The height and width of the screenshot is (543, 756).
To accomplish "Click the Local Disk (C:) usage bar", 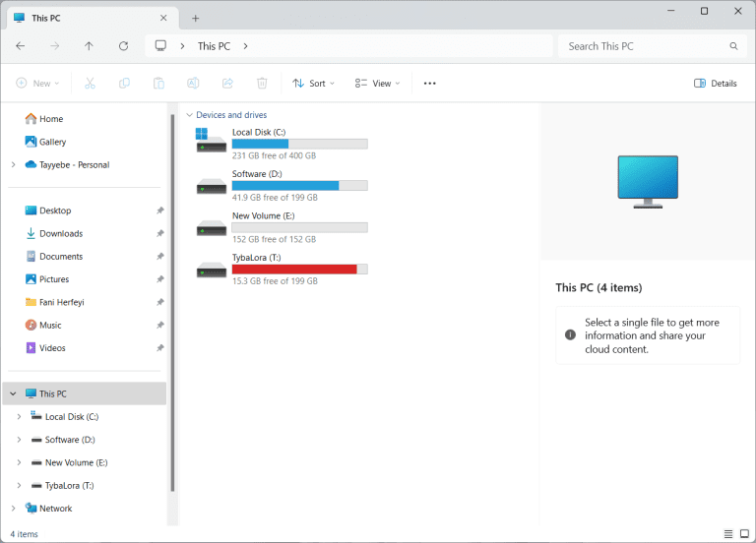I will 300,144.
